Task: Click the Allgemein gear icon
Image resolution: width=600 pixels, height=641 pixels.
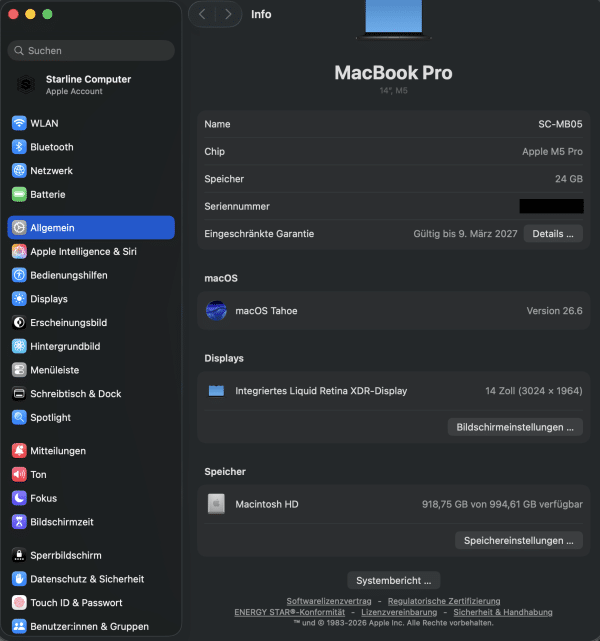Action: [19, 228]
